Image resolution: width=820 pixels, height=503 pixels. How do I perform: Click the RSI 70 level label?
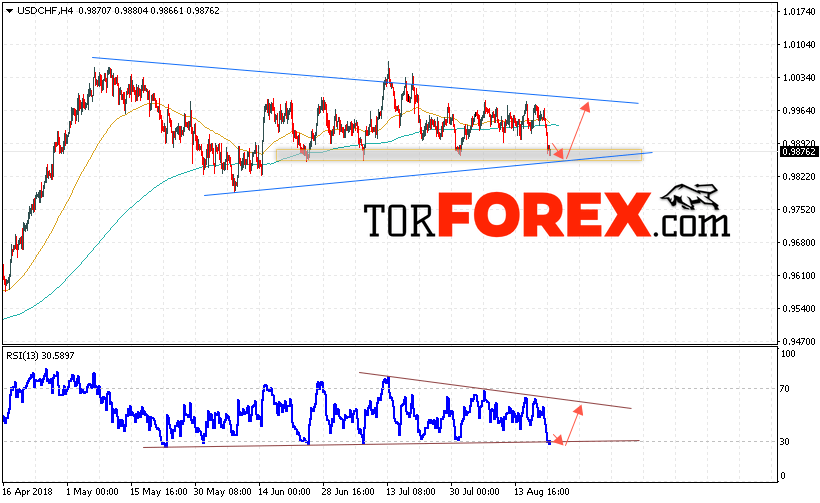coord(784,388)
